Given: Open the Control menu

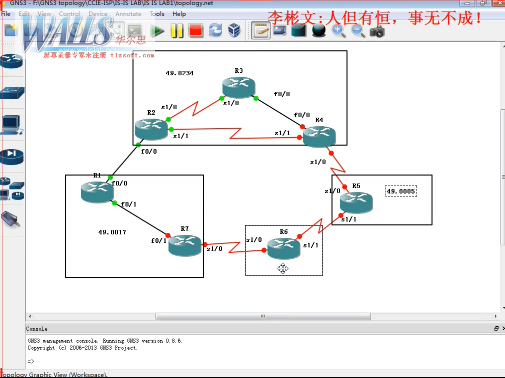Looking at the screenshot, I should pyautogui.click(x=69, y=14).
